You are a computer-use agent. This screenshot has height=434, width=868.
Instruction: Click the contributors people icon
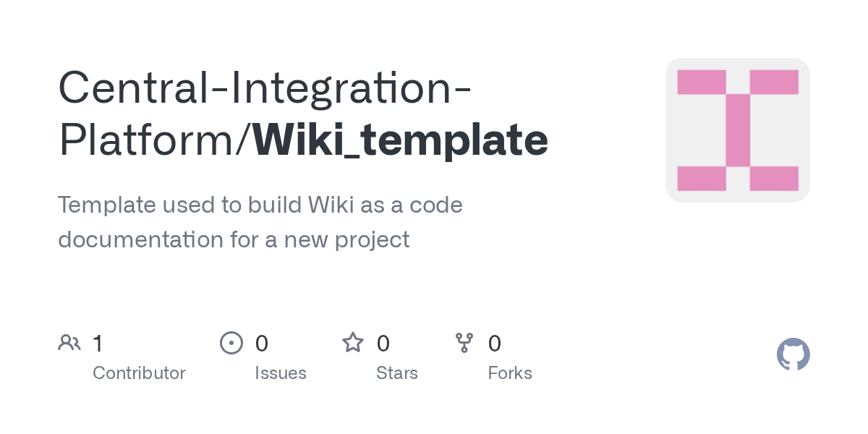[69, 343]
